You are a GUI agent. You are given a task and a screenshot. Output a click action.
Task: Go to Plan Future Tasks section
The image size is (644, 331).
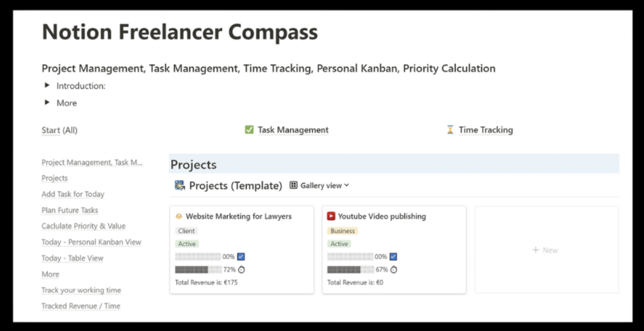[x=70, y=211]
